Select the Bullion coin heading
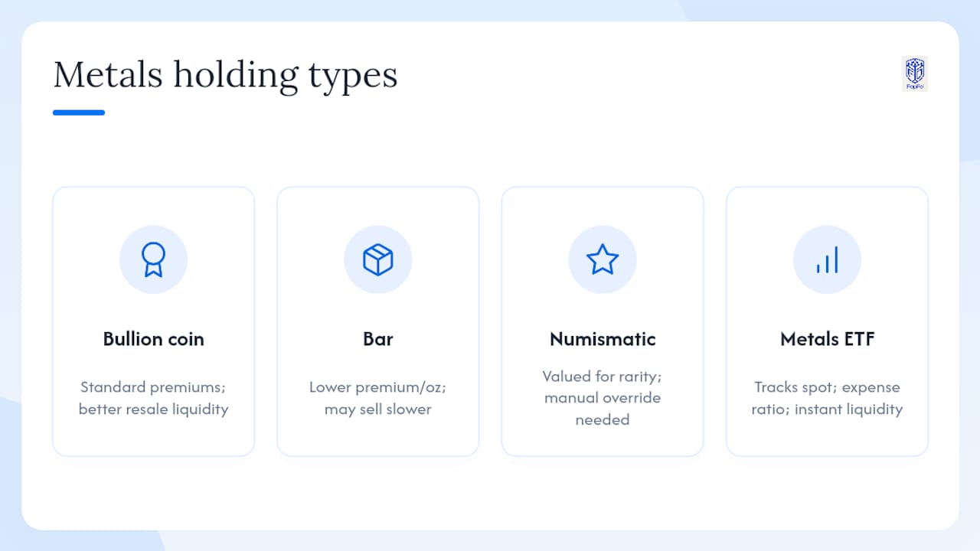Screen dimensions: 980x551 pos(153,339)
